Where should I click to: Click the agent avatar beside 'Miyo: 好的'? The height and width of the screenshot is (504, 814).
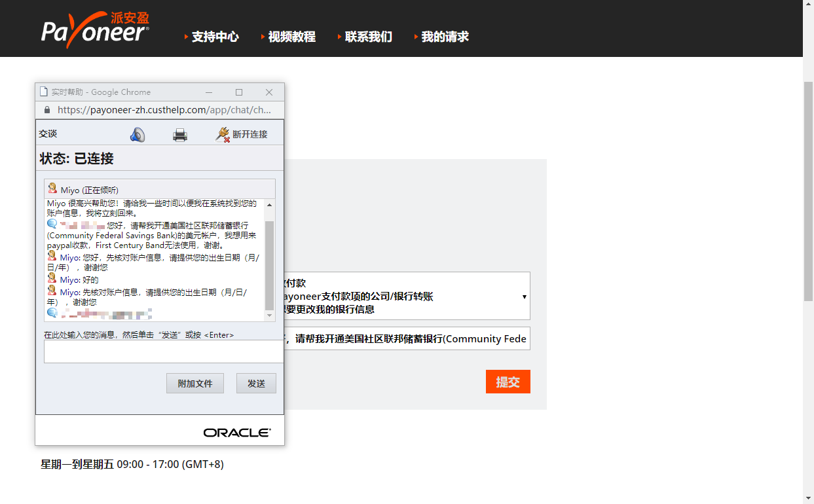click(x=52, y=278)
